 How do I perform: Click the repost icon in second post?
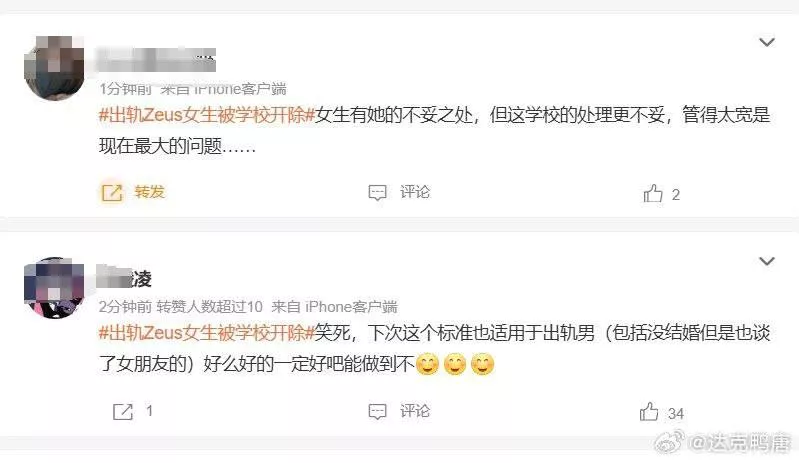123,412
